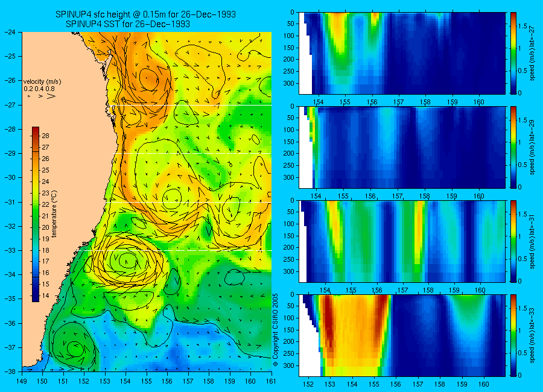Click the speed color bar for lat=-29

(513, 147)
